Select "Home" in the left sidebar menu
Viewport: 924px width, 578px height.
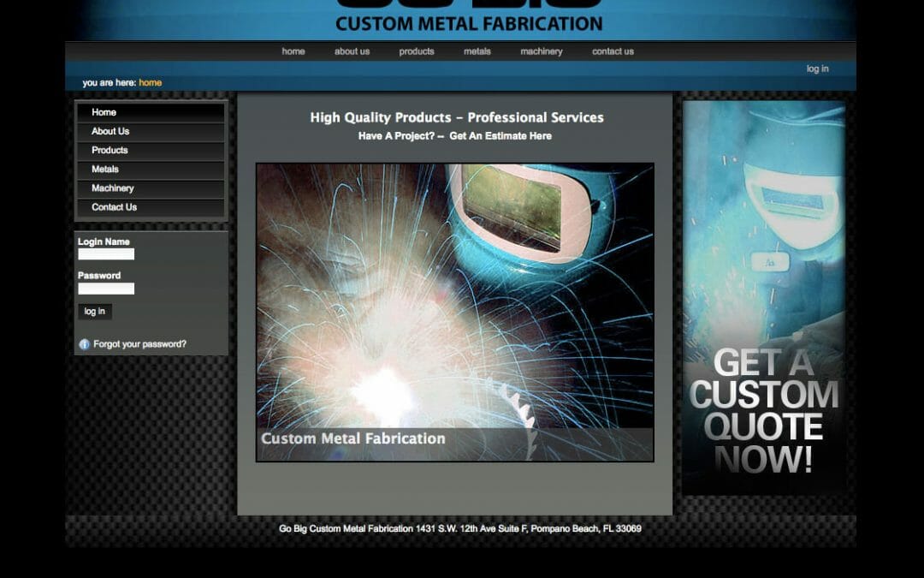[x=104, y=111]
